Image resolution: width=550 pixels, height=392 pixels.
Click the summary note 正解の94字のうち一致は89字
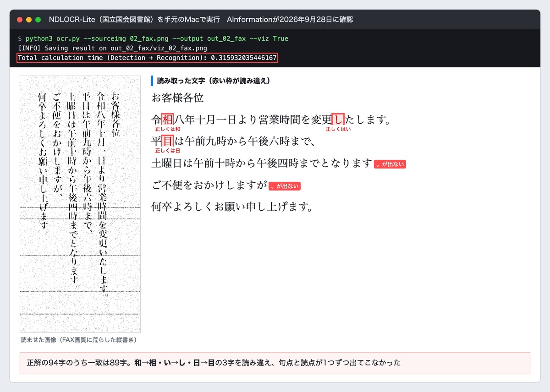click(x=275, y=363)
